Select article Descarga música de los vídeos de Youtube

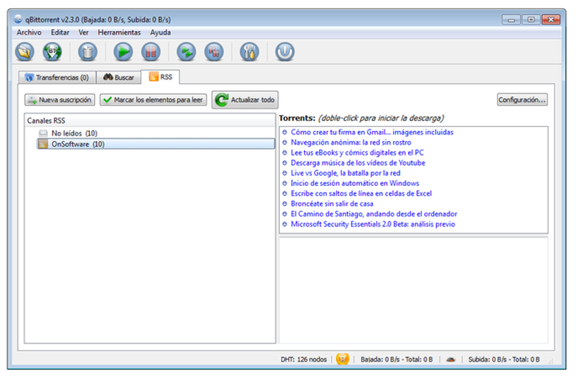click(x=358, y=163)
